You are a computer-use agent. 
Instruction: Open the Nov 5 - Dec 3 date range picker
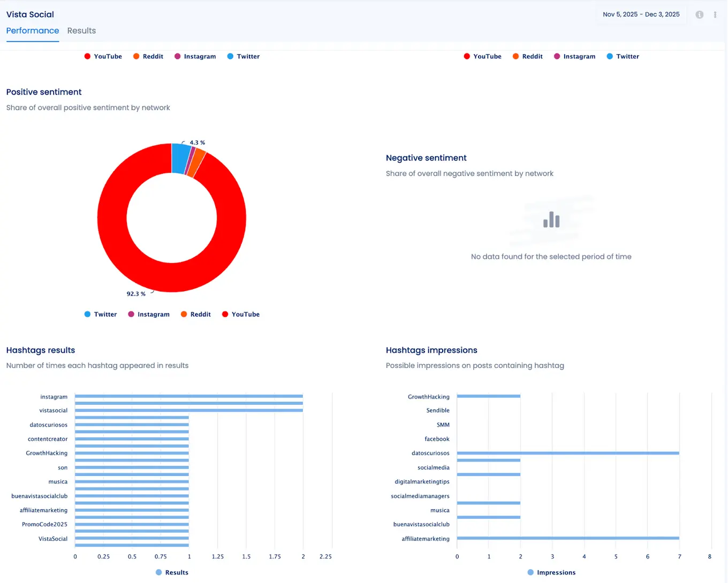(x=641, y=14)
